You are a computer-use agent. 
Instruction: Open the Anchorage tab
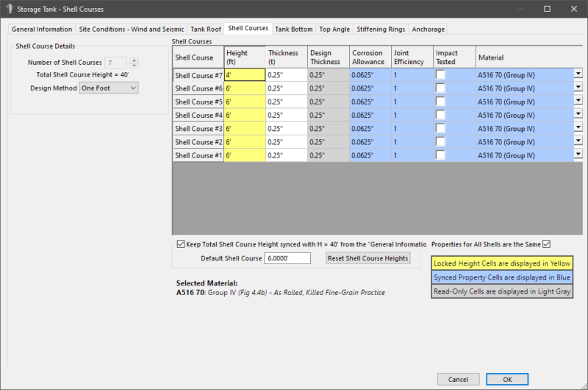pyautogui.click(x=428, y=29)
